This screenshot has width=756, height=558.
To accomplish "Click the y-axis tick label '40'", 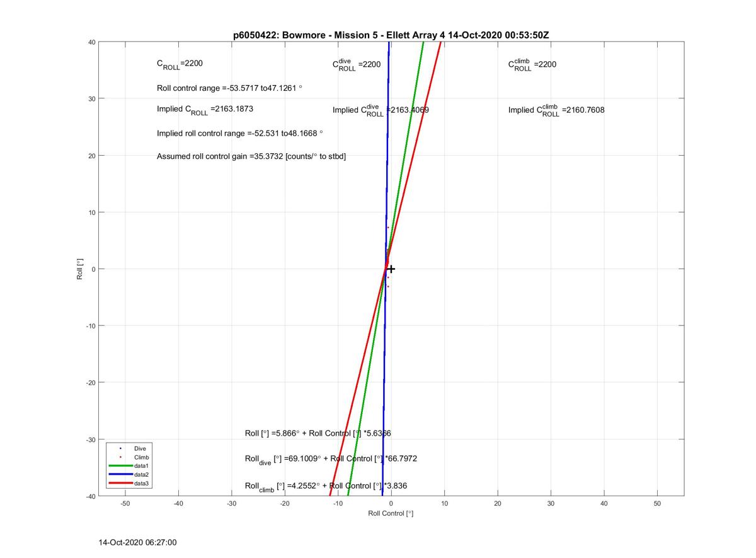I will 92,42.
